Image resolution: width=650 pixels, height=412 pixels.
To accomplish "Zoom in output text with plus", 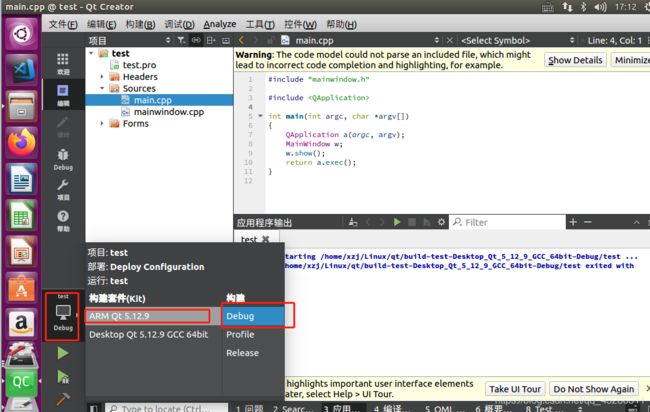I will [x=573, y=222].
